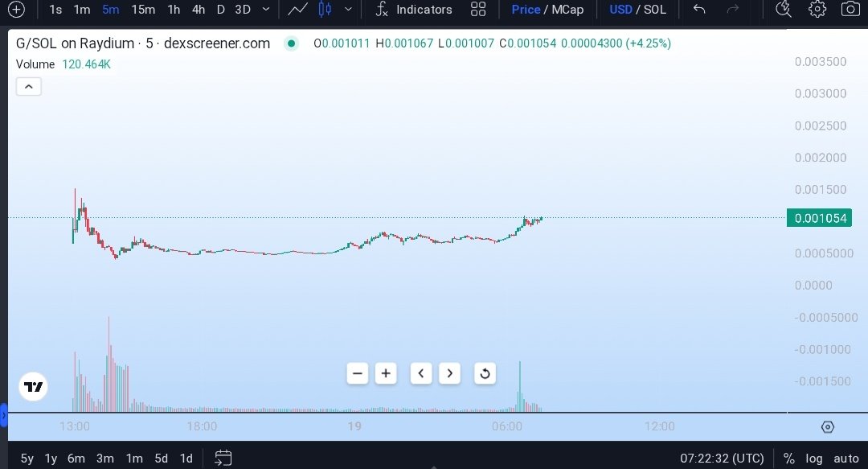Set date range to 1y

click(51, 459)
